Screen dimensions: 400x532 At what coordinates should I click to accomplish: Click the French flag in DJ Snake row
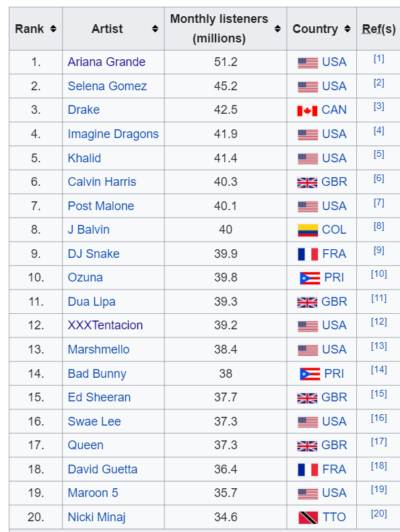308,254
